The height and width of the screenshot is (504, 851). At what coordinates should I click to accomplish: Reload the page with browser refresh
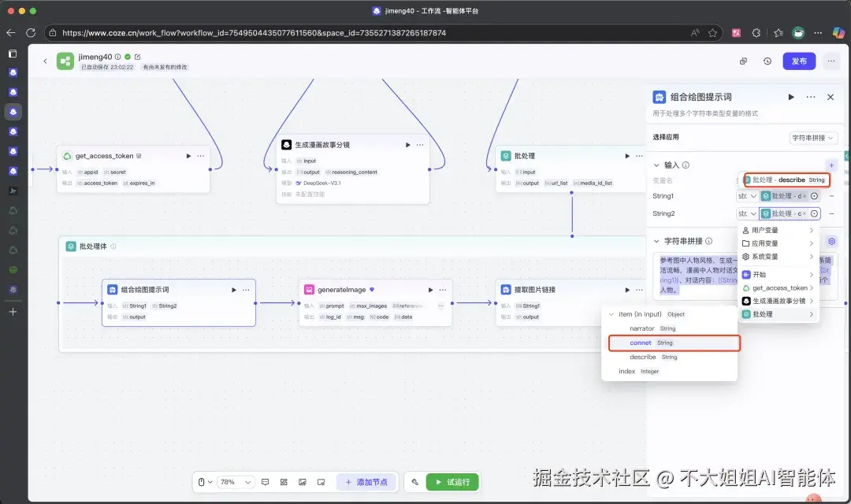coord(31,33)
